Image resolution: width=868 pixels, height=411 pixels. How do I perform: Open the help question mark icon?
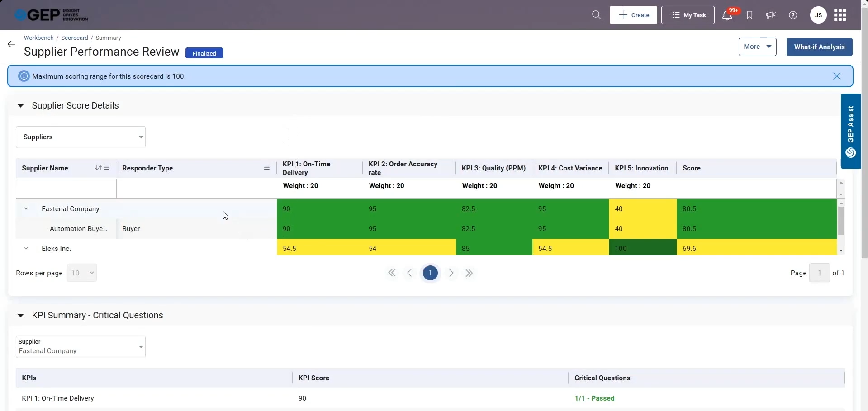[x=793, y=15]
